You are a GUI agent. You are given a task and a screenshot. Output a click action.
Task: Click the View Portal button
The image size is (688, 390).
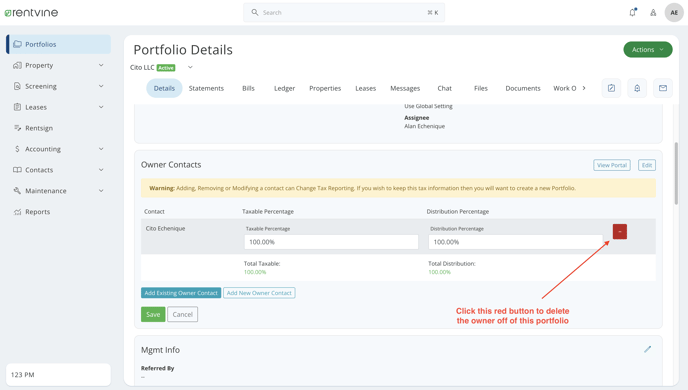coord(612,165)
